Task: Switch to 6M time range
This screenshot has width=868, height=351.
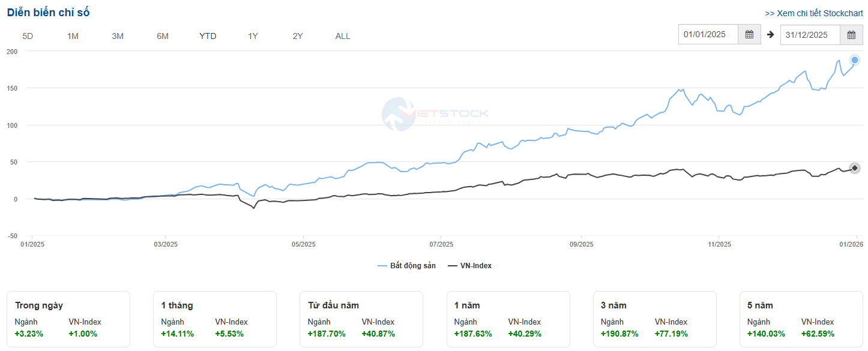Action: 163,36
